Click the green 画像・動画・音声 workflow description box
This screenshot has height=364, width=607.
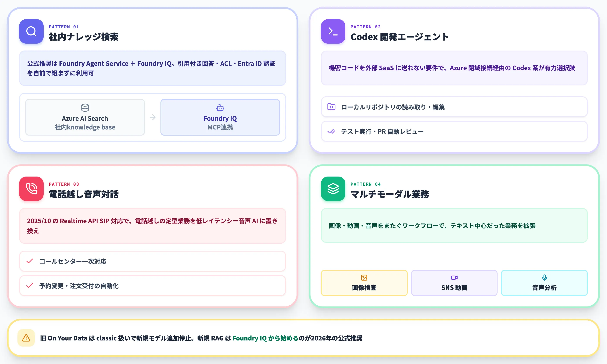tap(454, 225)
